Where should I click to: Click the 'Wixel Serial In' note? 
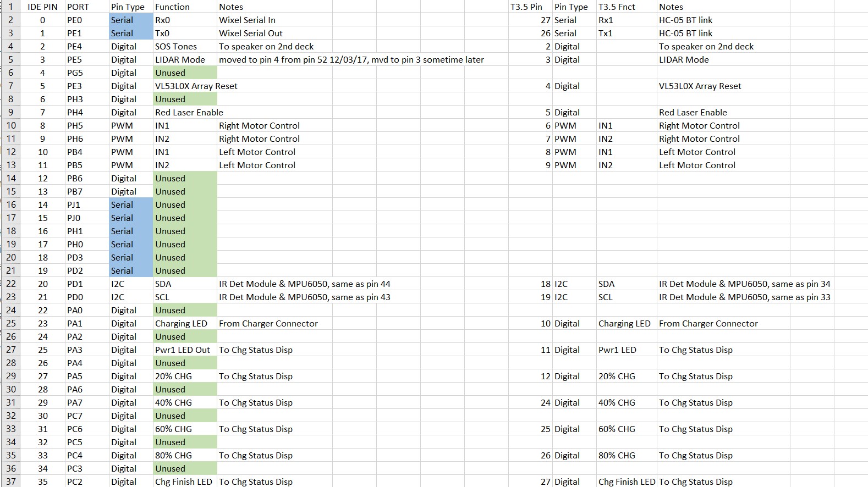pos(247,20)
